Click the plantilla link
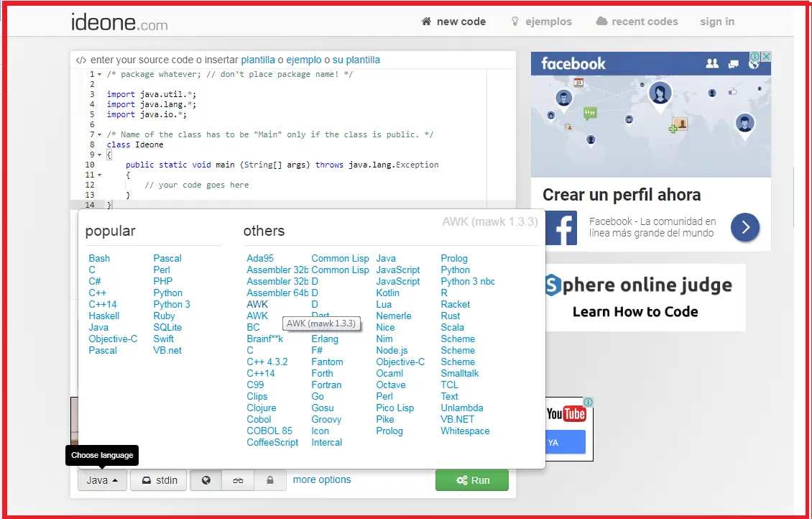The width and height of the screenshot is (812, 519). pyautogui.click(x=258, y=60)
